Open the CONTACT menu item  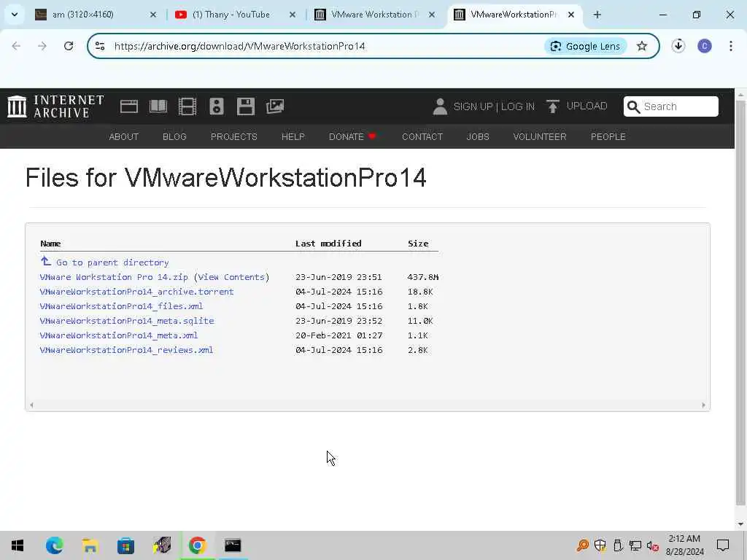[x=422, y=136]
